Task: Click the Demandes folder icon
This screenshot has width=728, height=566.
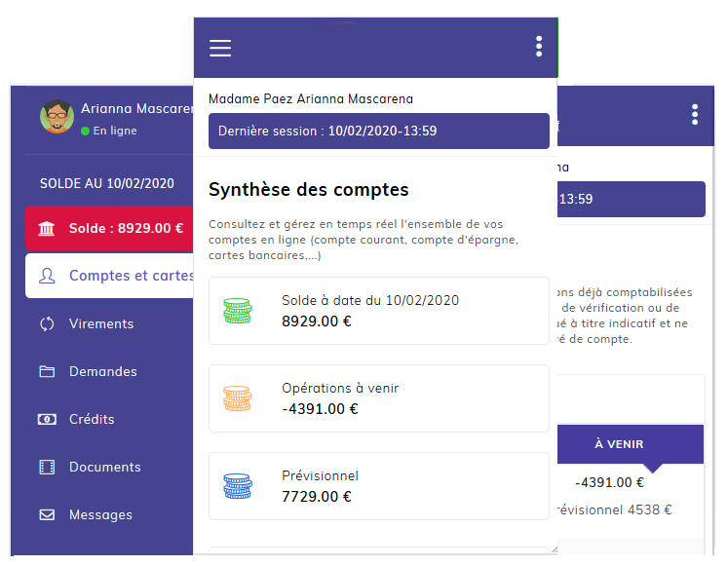Action: click(47, 371)
